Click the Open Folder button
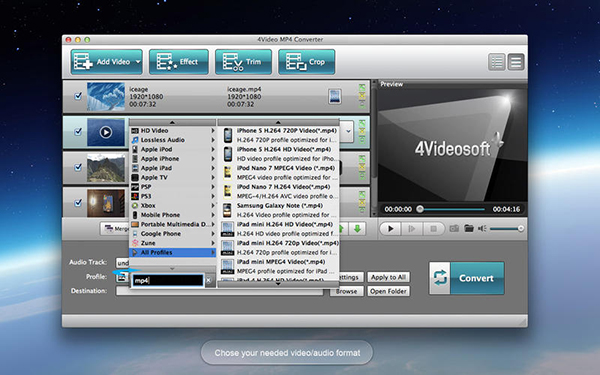Viewport: 600px width, 375px height. click(388, 291)
